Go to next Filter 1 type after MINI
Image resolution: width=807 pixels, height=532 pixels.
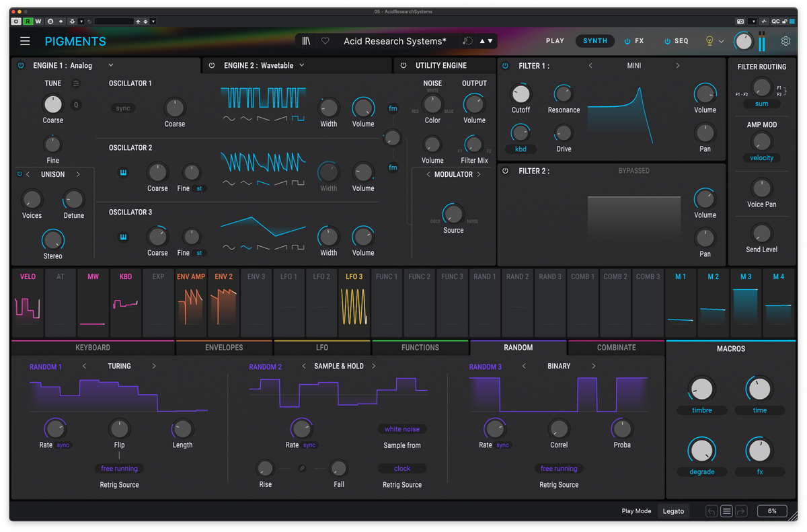(x=678, y=66)
